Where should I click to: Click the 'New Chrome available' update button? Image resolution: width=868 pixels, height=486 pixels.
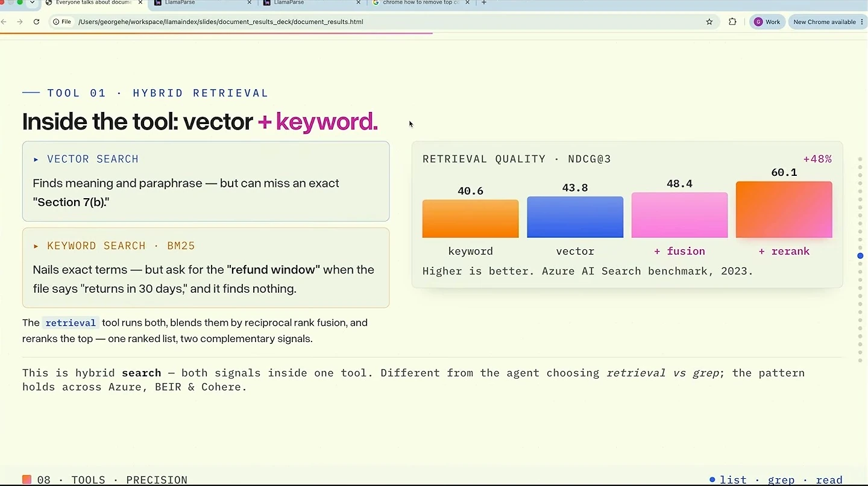(827, 22)
